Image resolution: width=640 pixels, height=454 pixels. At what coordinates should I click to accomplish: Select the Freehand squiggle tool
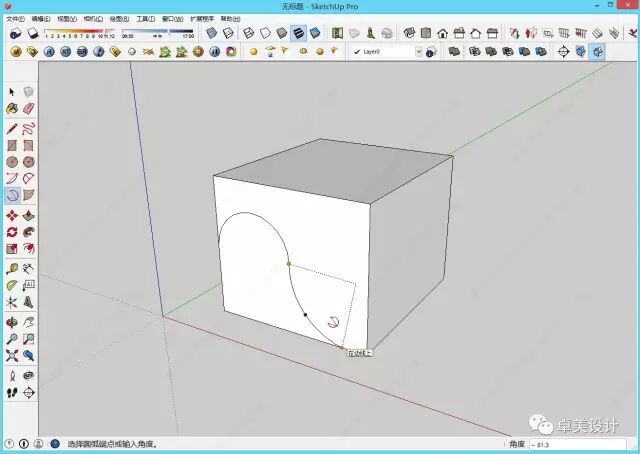click(28, 129)
